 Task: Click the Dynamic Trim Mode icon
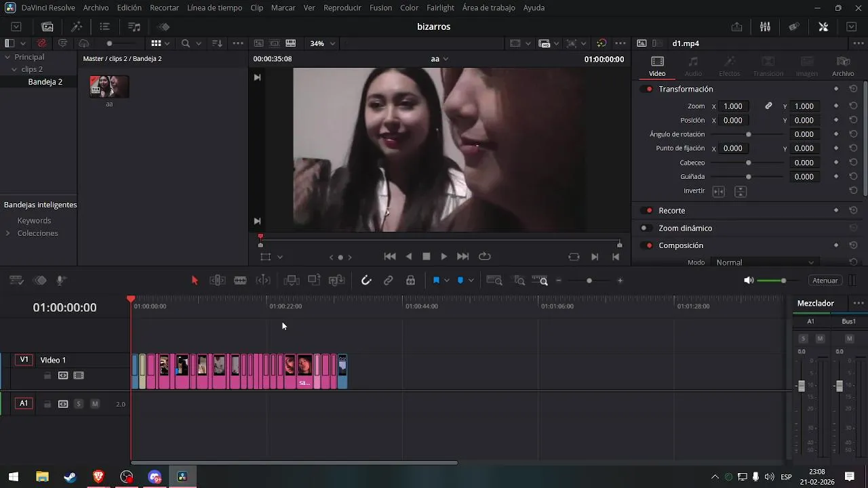tap(263, 281)
